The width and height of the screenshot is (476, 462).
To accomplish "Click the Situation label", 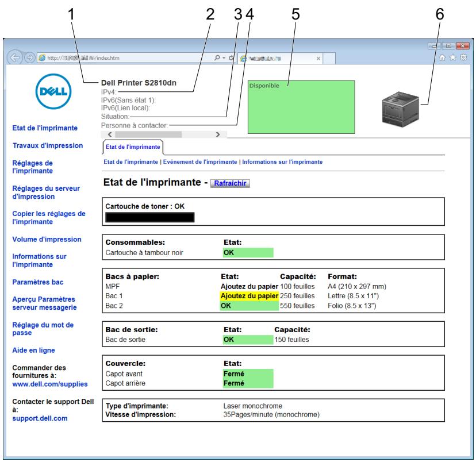I will tap(116, 117).
